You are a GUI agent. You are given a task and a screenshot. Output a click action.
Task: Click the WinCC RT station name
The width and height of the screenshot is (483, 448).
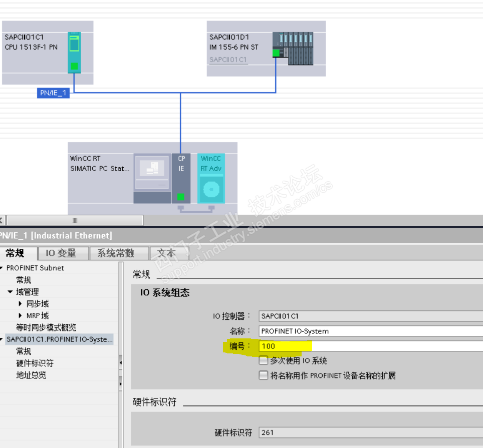click(x=85, y=159)
